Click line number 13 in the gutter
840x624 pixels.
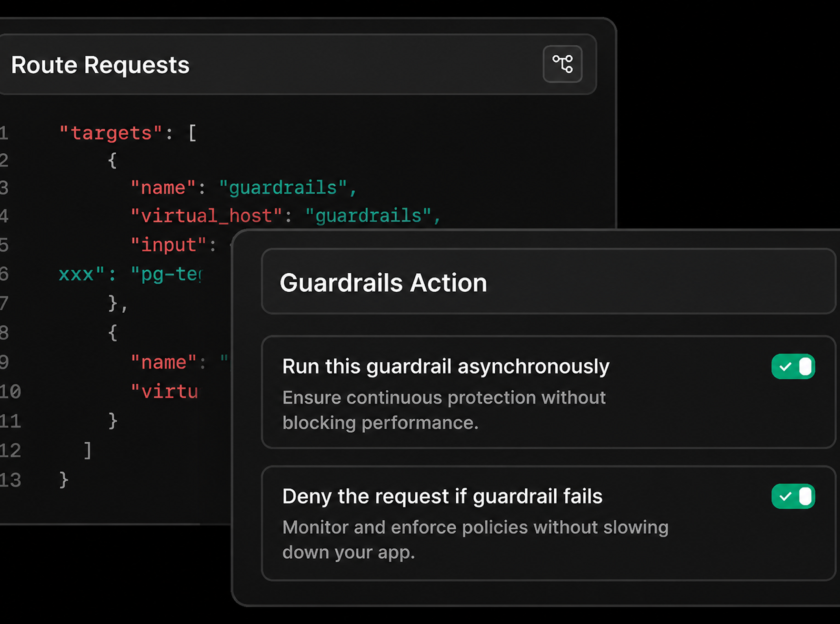point(10,480)
